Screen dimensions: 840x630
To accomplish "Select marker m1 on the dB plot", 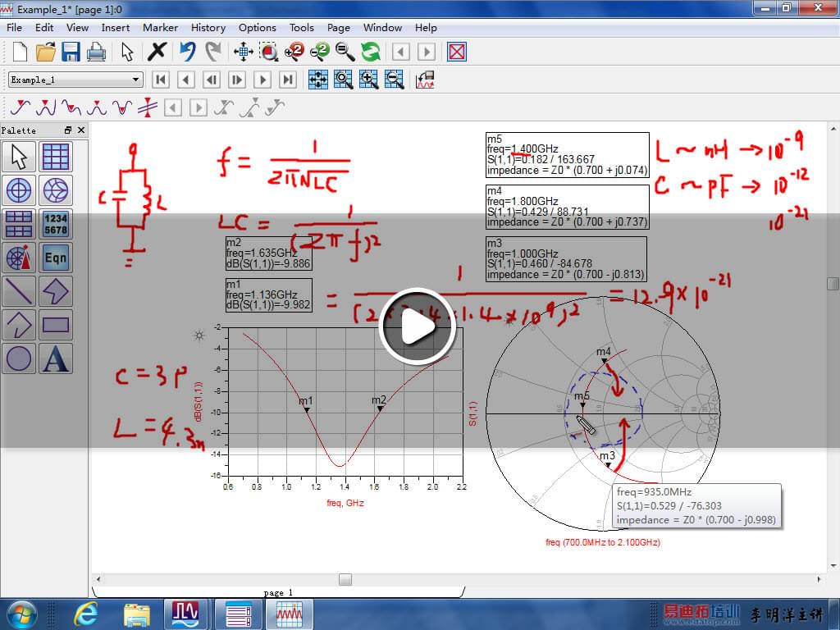I will pyautogui.click(x=307, y=410).
